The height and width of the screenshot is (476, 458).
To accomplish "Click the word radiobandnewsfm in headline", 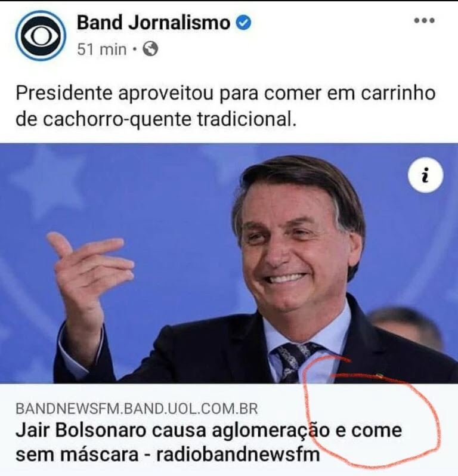I will click(x=238, y=455).
